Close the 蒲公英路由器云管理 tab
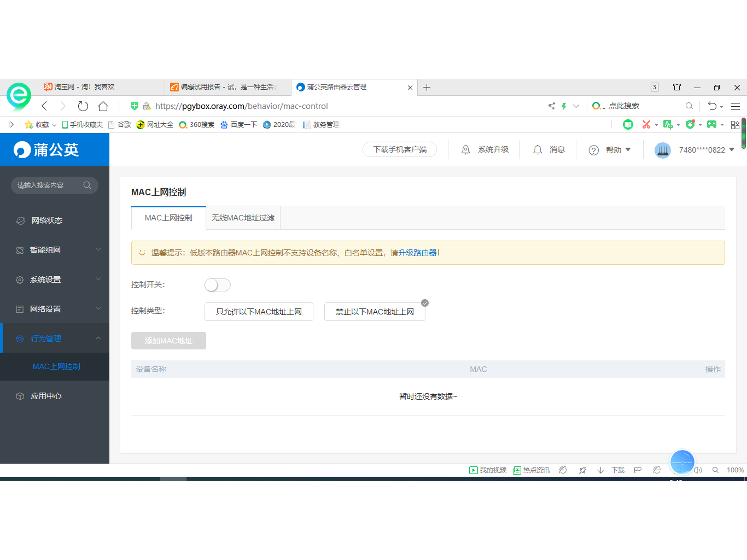Viewport: 747px width, 560px height. tap(410, 87)
